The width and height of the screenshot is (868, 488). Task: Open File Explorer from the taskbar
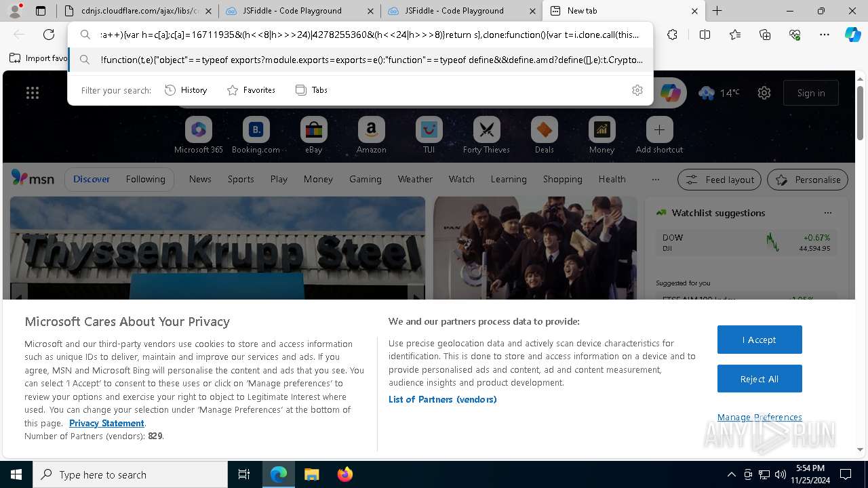coord(311,474)
